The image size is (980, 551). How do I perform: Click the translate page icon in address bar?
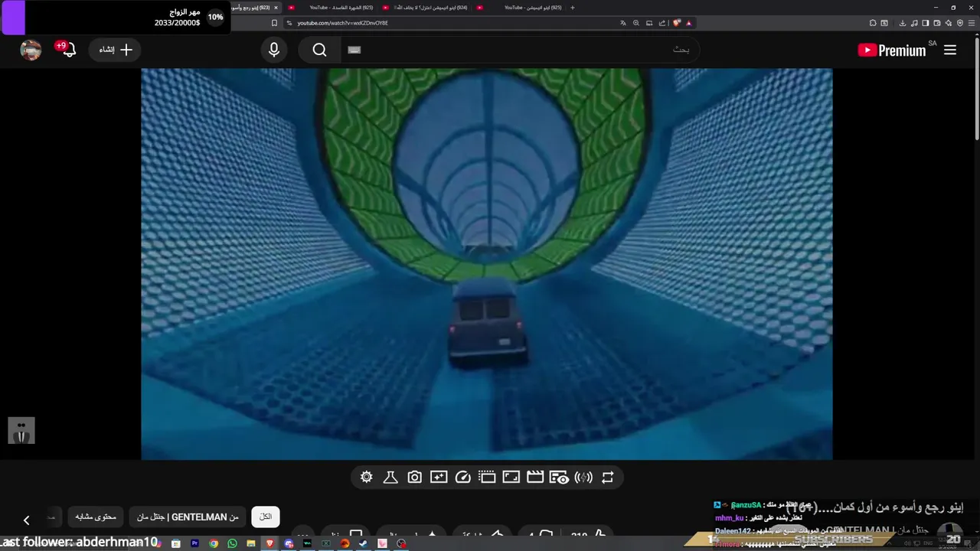pyautogui.click(x=623, y=23)
